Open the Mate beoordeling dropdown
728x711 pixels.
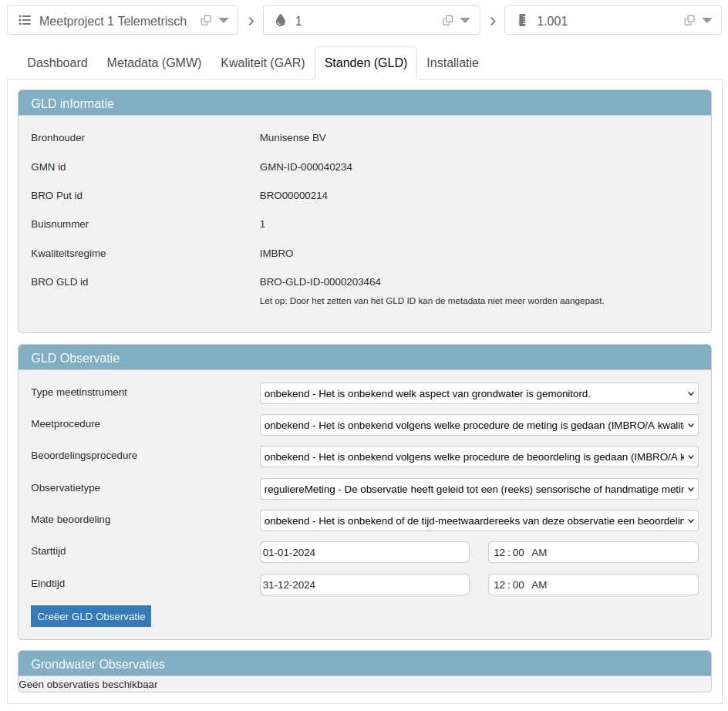pos(478,521)
